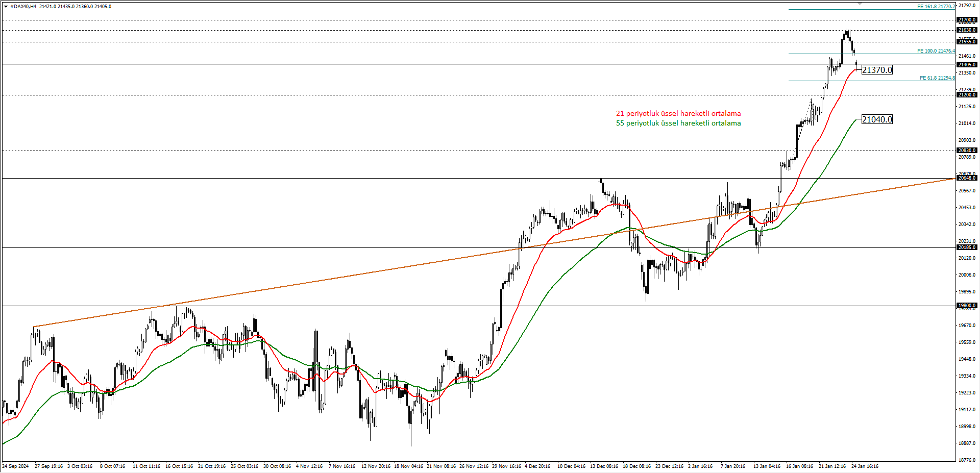Click the '29 Nov 16:16' time axis label

(507, 466)
